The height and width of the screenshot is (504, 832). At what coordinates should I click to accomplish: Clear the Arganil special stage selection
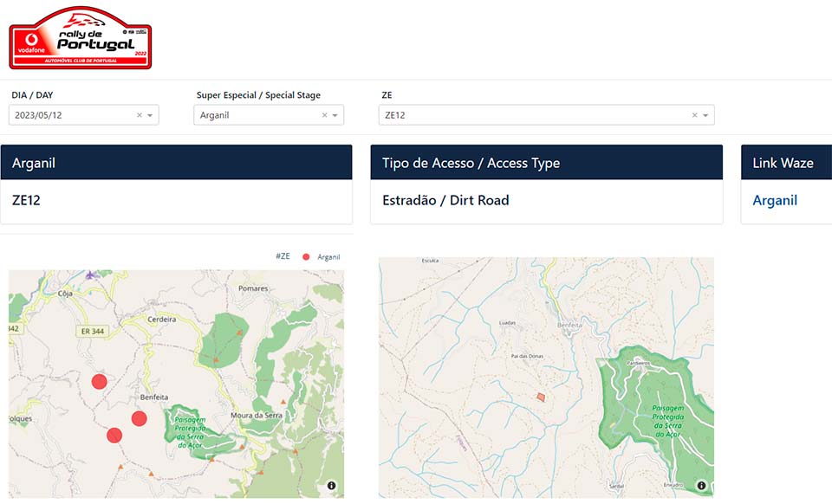pos(325,115)
